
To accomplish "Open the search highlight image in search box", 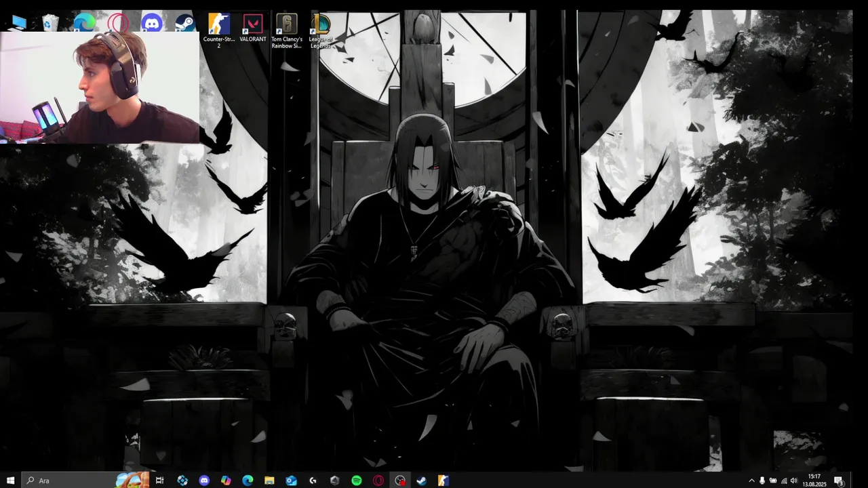I will click(x=132, y=481).
